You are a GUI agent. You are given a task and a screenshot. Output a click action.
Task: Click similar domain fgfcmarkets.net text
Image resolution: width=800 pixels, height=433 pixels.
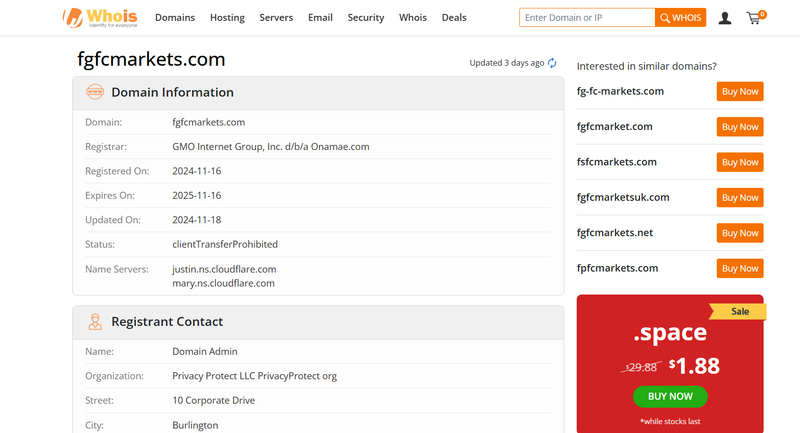(x=615, y=233)
